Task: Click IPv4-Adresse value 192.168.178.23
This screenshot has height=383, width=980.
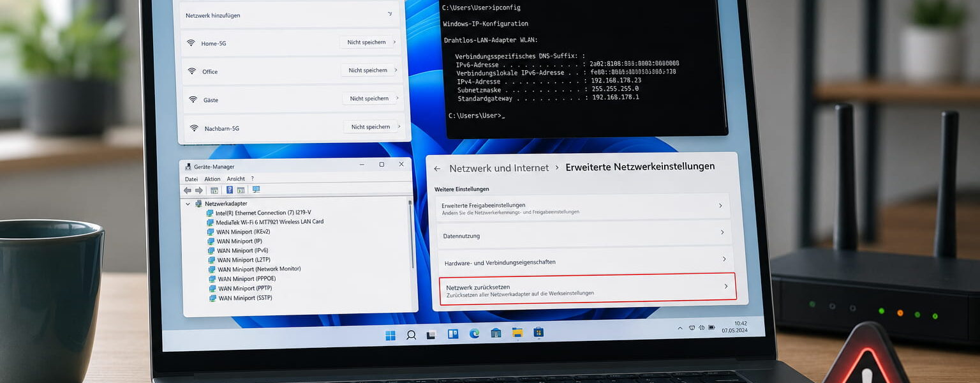Action: coord(616,80)
